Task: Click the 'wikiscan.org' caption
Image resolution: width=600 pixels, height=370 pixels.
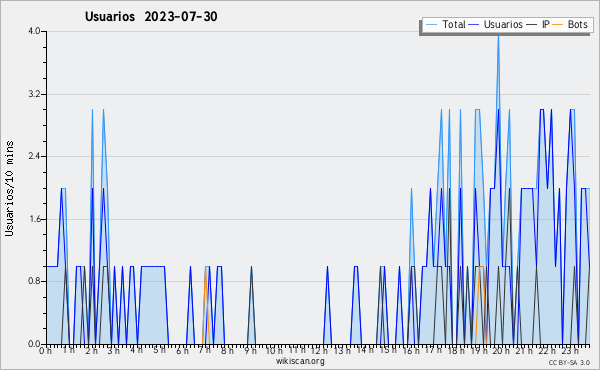Action: 300,361
